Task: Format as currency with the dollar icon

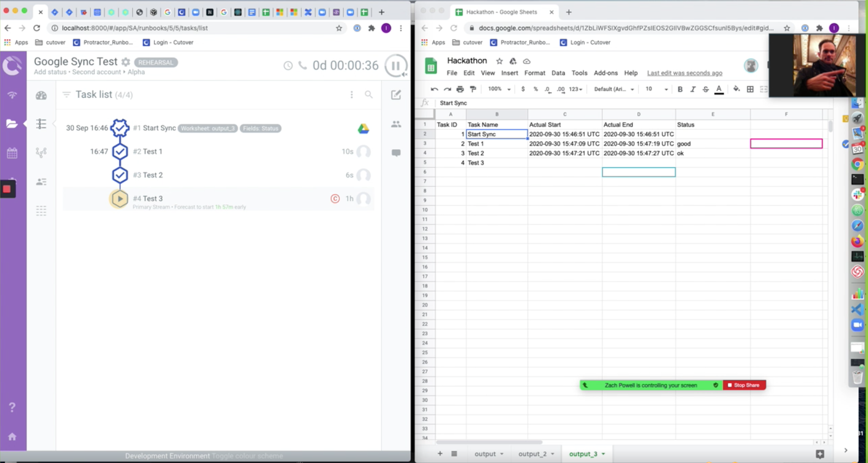Action: pyautogui.click(x=523, y=89)
